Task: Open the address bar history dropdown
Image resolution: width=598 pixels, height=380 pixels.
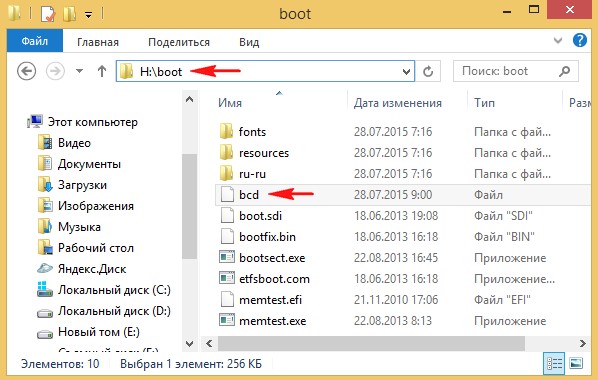Action: click(x=407, y=71)
